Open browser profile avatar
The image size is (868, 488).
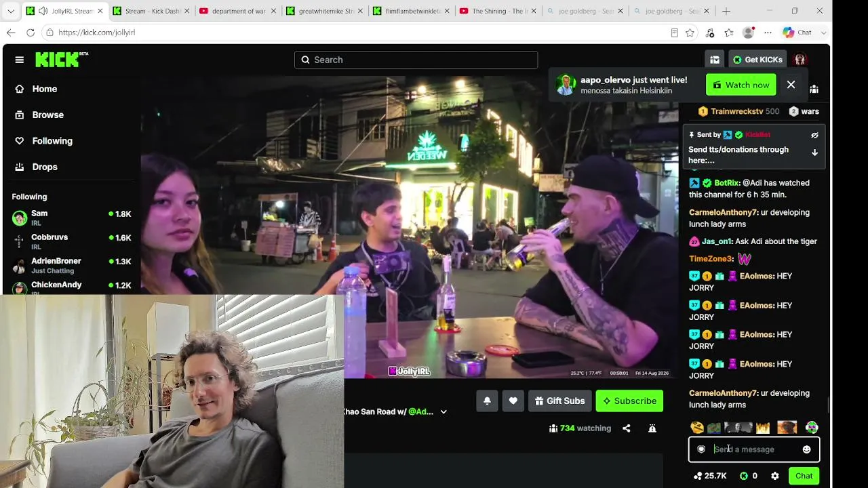click(x=749, y=33)
